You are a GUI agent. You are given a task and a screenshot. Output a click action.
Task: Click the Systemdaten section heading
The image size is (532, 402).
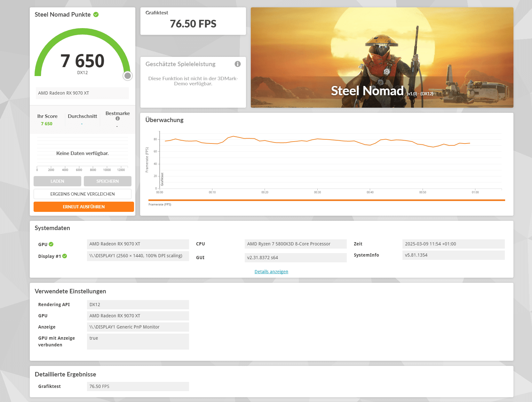(52, 228)
